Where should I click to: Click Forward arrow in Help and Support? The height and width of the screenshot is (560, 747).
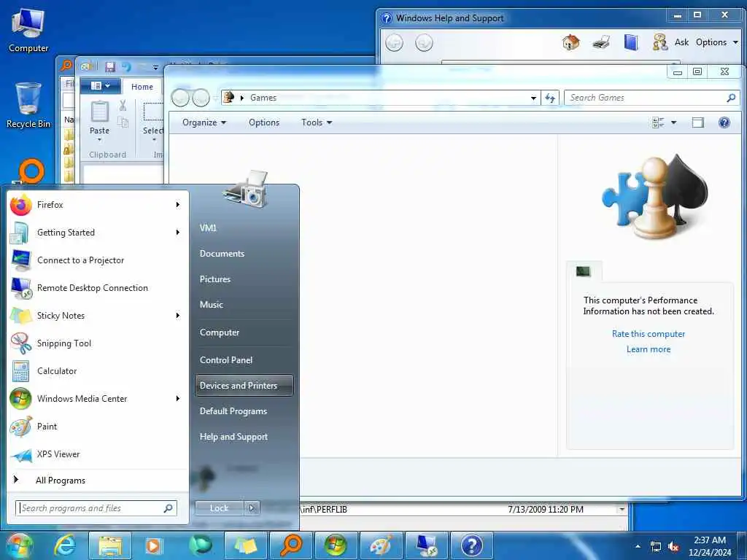tap(424, 43)
